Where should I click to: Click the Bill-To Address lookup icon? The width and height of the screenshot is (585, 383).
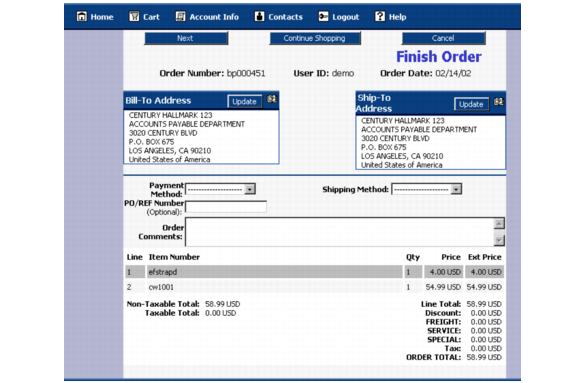(272, 99)
